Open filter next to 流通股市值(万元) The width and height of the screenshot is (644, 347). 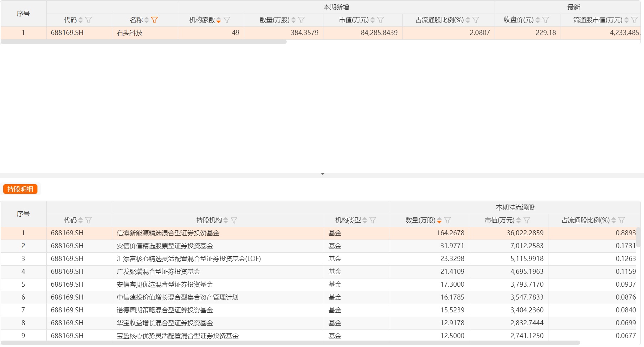coord(634,20)
